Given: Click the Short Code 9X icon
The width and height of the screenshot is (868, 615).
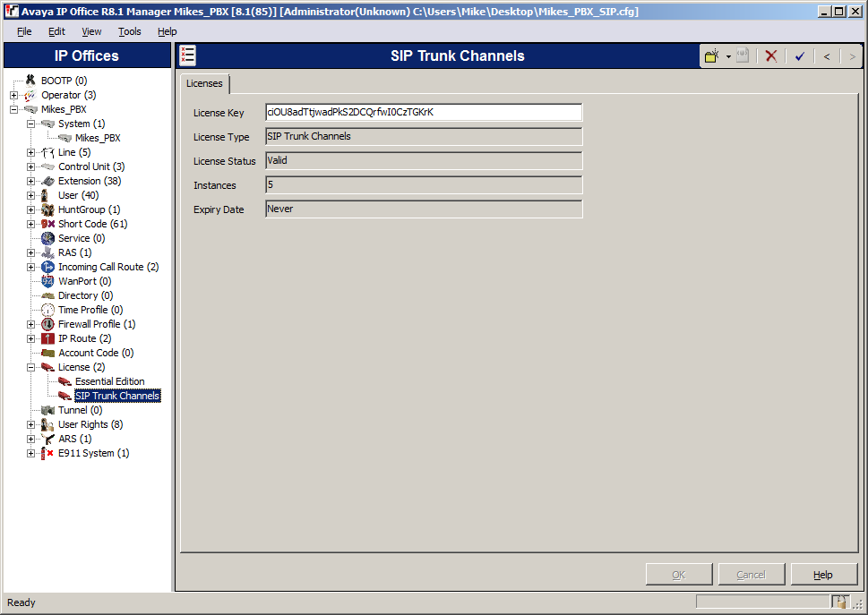Looking at the screenshot, I should click(x=47, y=224).
